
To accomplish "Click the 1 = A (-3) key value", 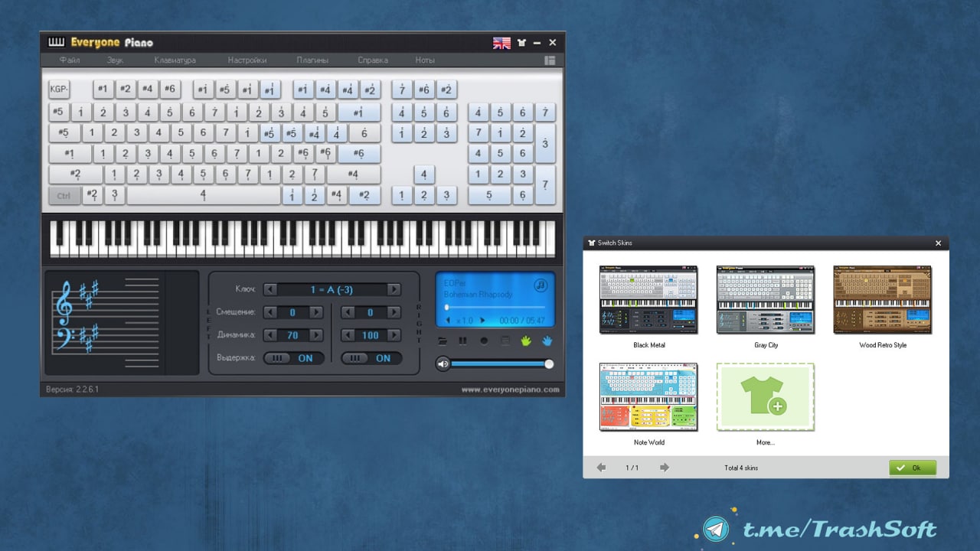I will [332, 290].
